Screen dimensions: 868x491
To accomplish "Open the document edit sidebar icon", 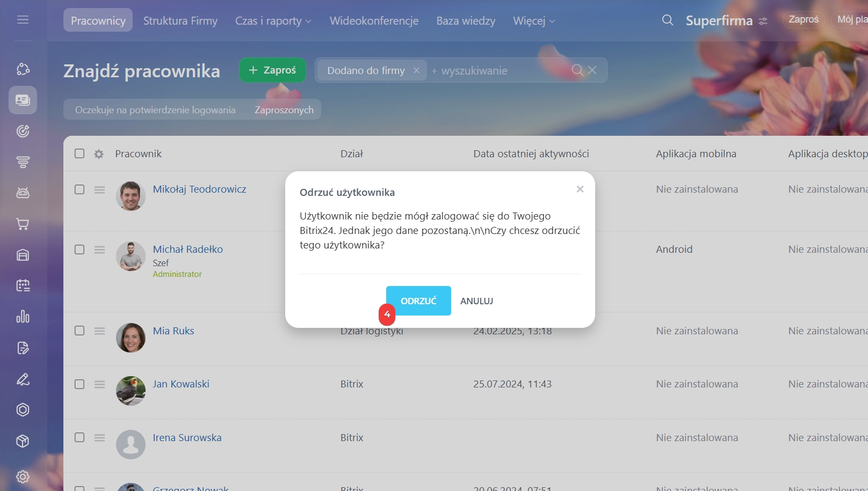I will [23, 348].
